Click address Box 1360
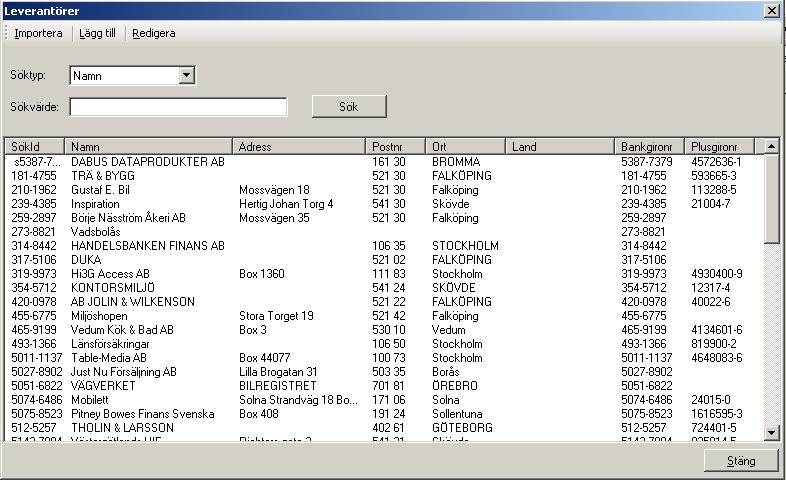The image size is (786, 480). click(262, 274)
